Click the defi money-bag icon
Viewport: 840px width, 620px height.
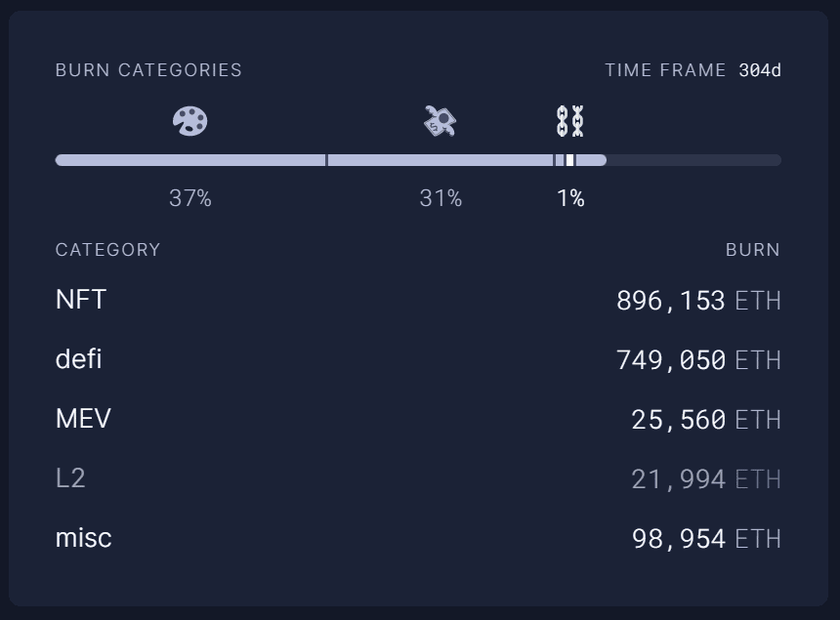[x=441, y=121]
